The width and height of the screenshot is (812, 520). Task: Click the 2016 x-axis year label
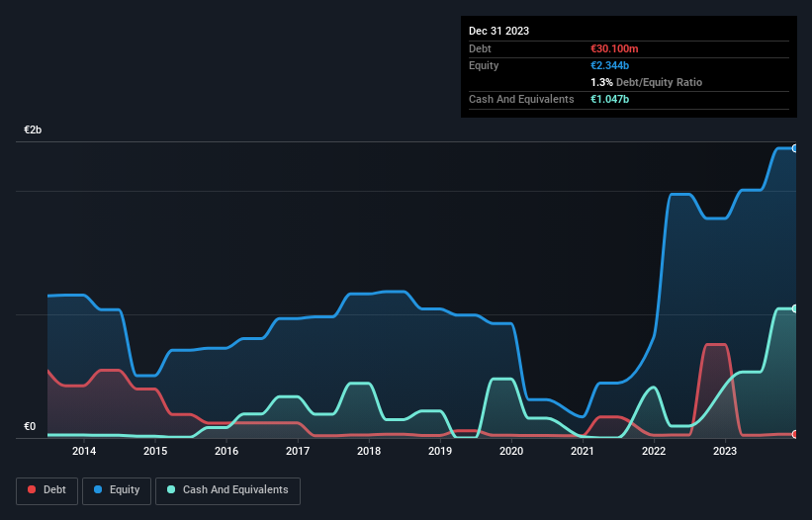pyautogui.click(x=226, y=451)
